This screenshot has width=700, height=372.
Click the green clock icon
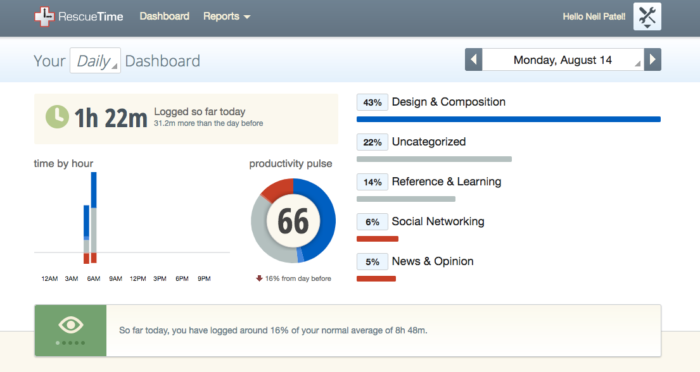click(x=57, y=117)
